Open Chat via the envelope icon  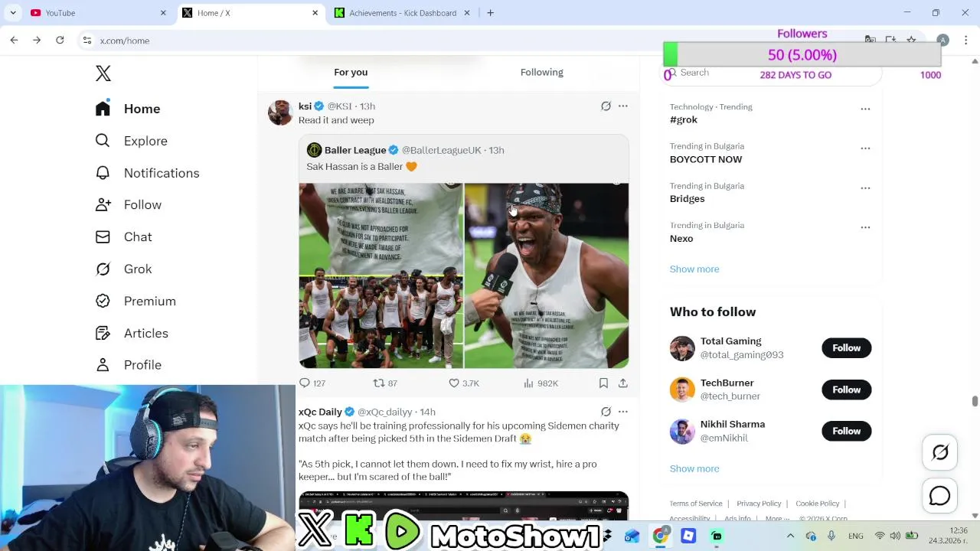(103, 237)
